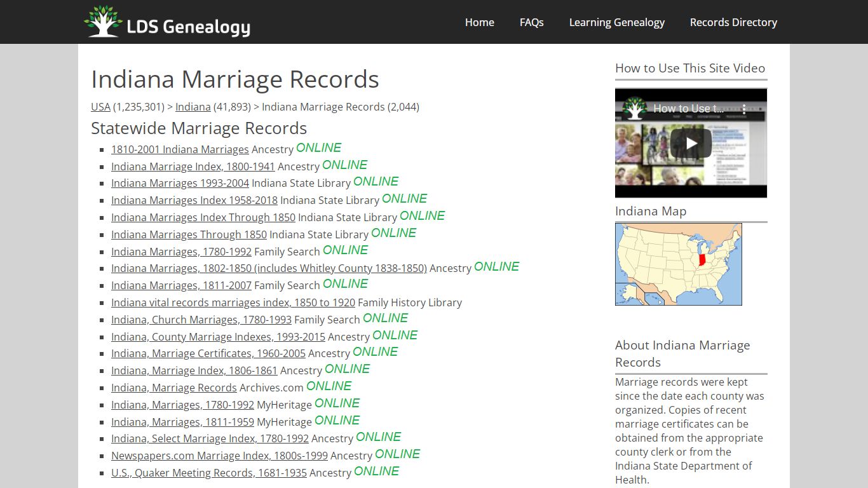
Task: Click the About Indiana Marriage Records heading
Action: tap(682, 354)
